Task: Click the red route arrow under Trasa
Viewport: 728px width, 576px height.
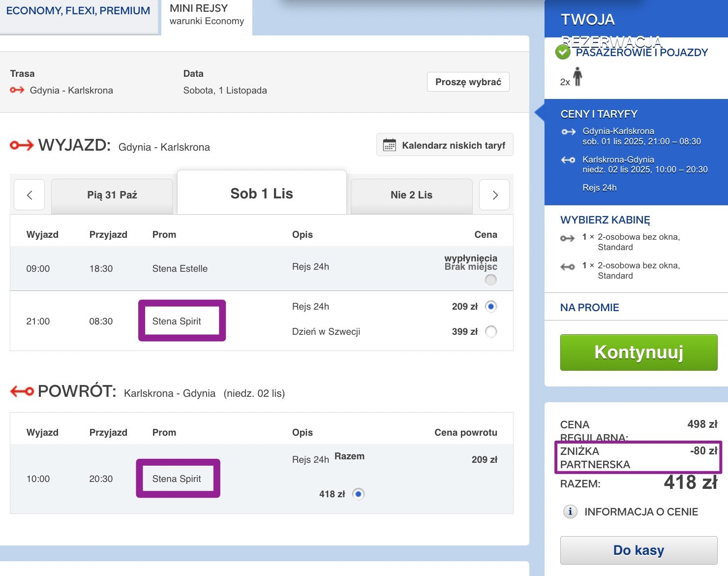Action: click(x=17, y=90)
